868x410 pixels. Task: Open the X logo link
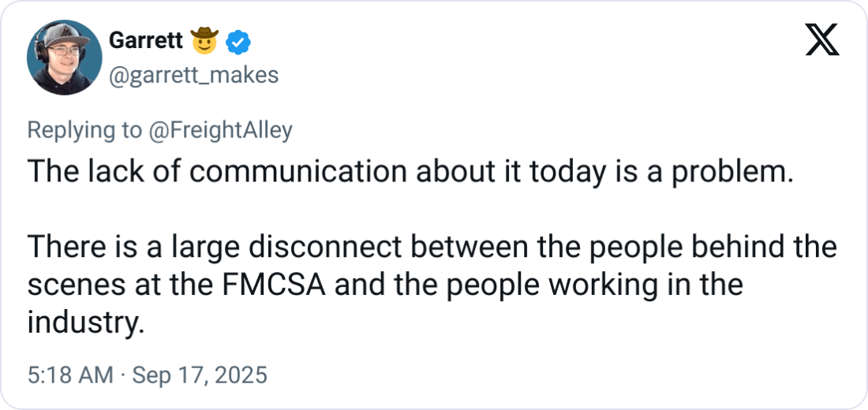tap(822, 40)
